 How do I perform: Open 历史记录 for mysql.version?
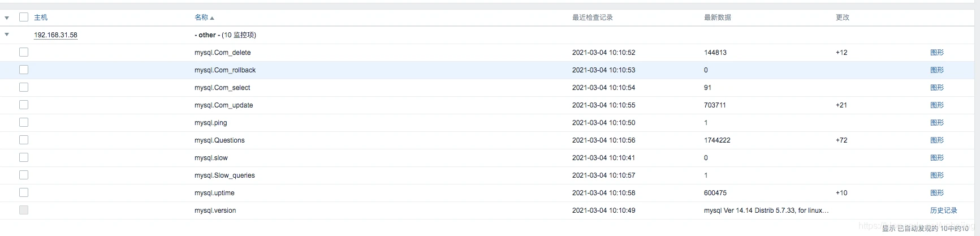point(944,211)
